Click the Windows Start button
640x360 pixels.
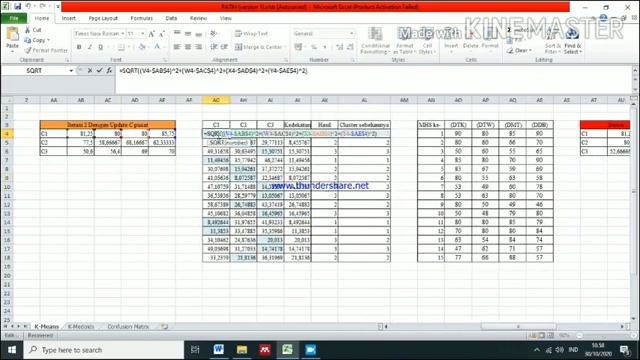[x=11, y=350]
